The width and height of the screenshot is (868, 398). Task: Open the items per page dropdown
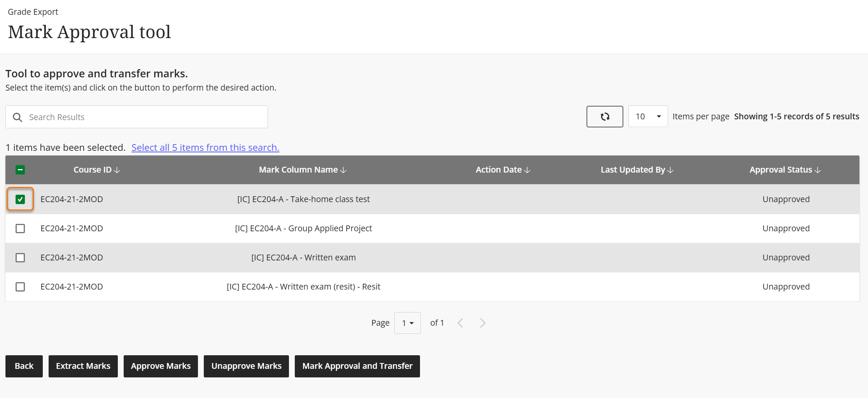[x=648, y=117]
